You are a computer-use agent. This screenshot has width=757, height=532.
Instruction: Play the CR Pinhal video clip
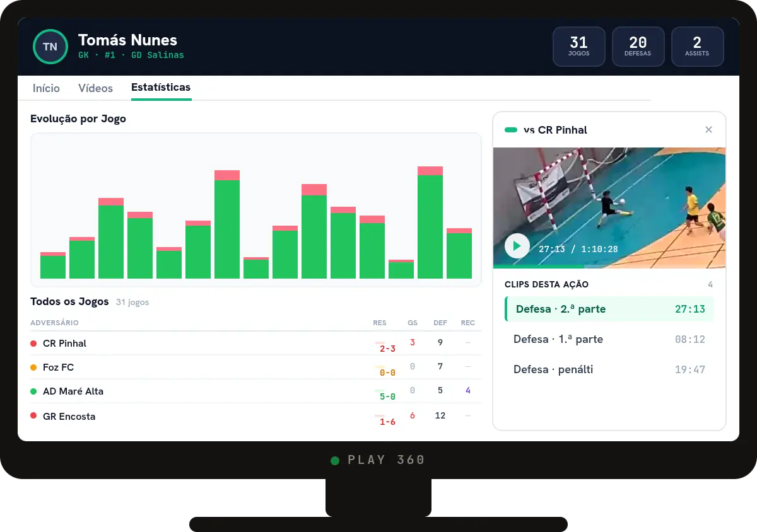[517, 246]
